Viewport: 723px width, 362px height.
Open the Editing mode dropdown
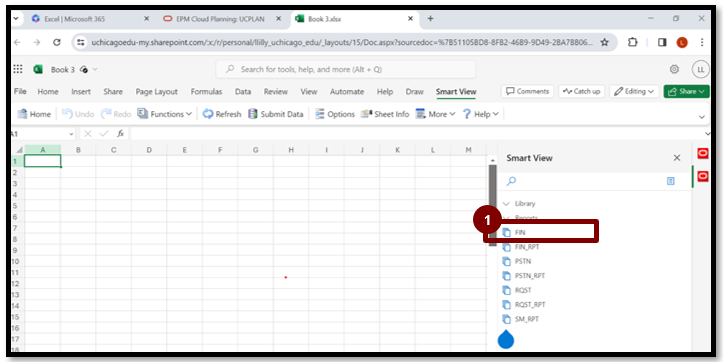[634, 91]
